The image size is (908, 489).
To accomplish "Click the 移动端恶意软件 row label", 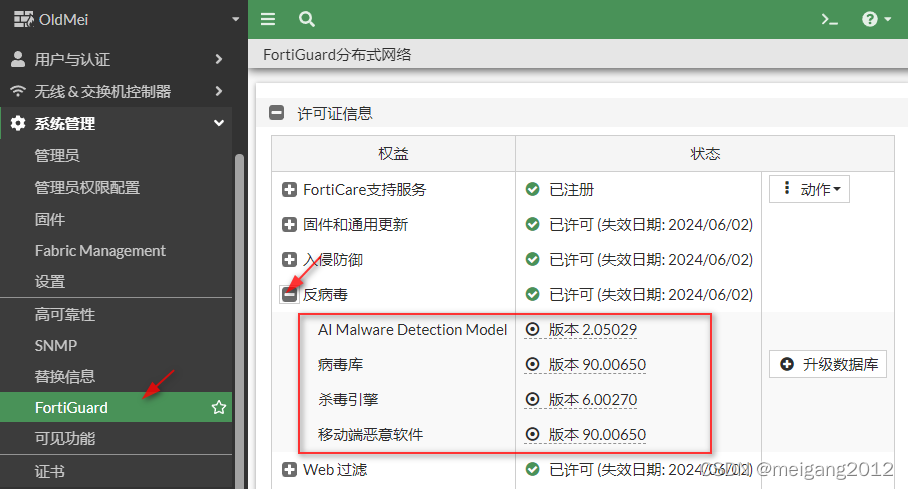I will click(370, 435).
